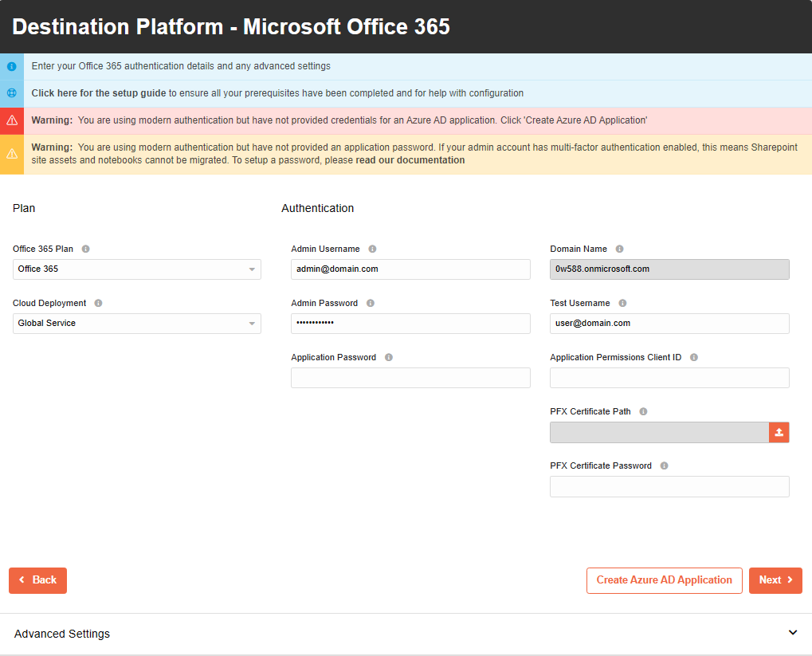Click info icon beside PFX Certificate Password
This screenshot has height=656, width=812.
(x=664, y=465)
